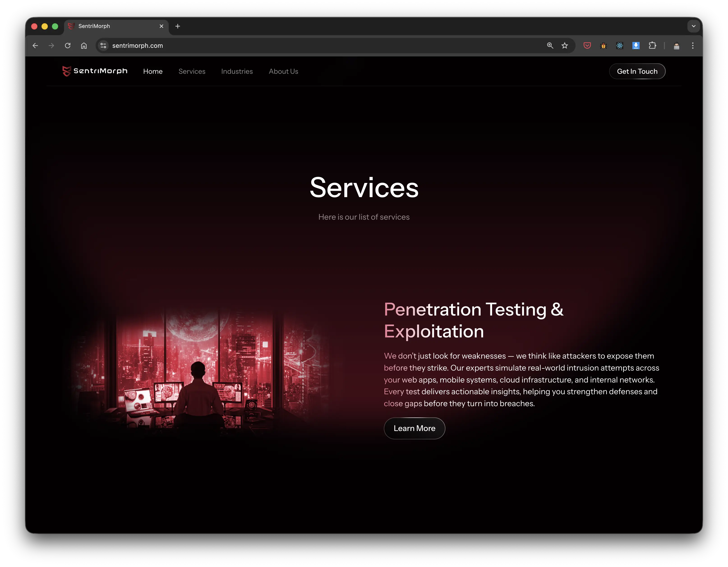Open About Us in the site navigation
This screenshot has width=728, height=567.
[x=284, y=71]
